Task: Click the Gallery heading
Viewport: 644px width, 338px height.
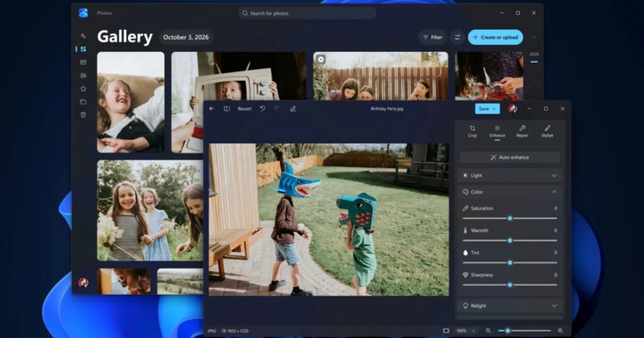Action: 125,37
